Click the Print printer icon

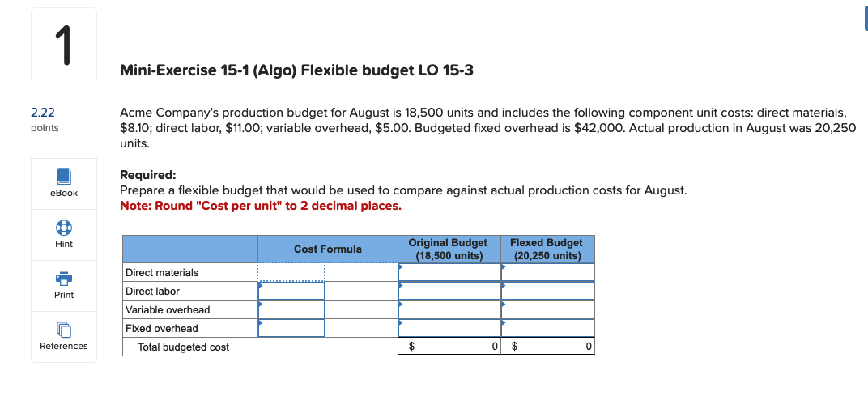[64, 279]
